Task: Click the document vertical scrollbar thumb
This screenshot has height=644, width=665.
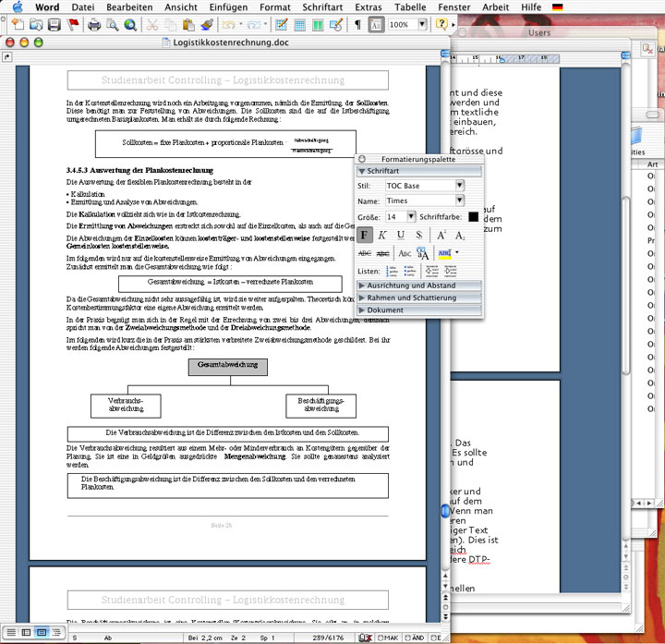Action: coord(445,511)
